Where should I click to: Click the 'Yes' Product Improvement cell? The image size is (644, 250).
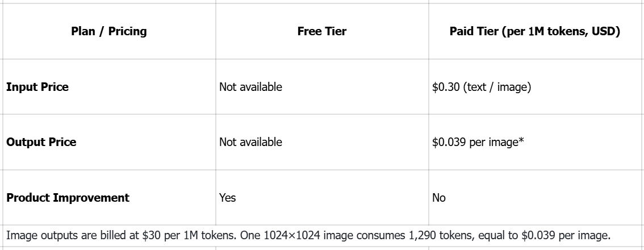pyautogui.click(x=322, y=198)
